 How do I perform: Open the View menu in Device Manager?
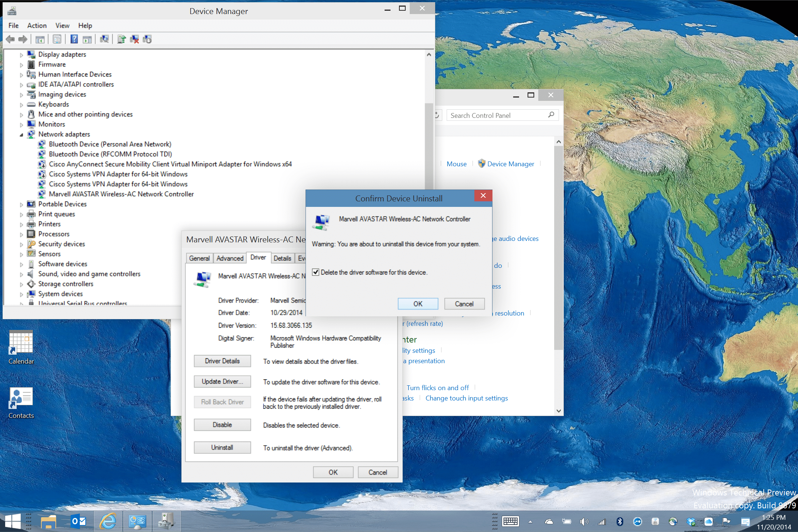62,25
